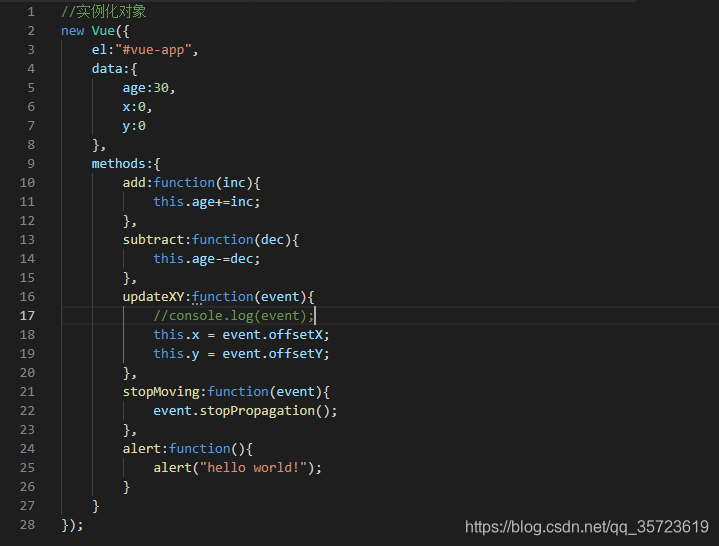Click the 'y:0' property line
Viewport: 719px width, 546px height.
pyautogui.click(x=134, y=126)
